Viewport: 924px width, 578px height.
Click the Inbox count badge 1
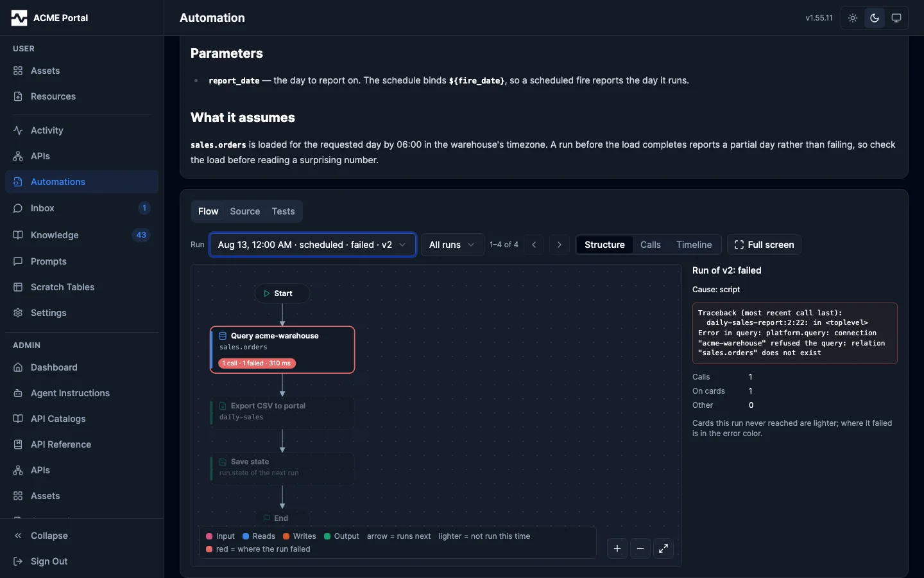point(144,208)
